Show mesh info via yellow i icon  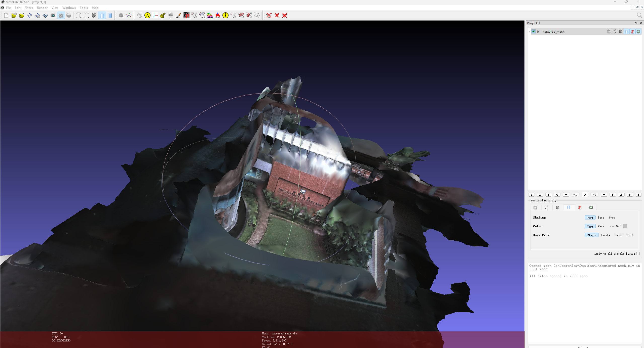pos(225,16)
